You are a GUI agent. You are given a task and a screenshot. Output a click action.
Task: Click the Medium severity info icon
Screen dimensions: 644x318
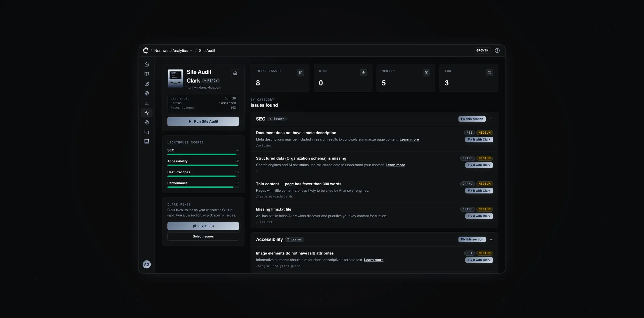pos(426,73)
